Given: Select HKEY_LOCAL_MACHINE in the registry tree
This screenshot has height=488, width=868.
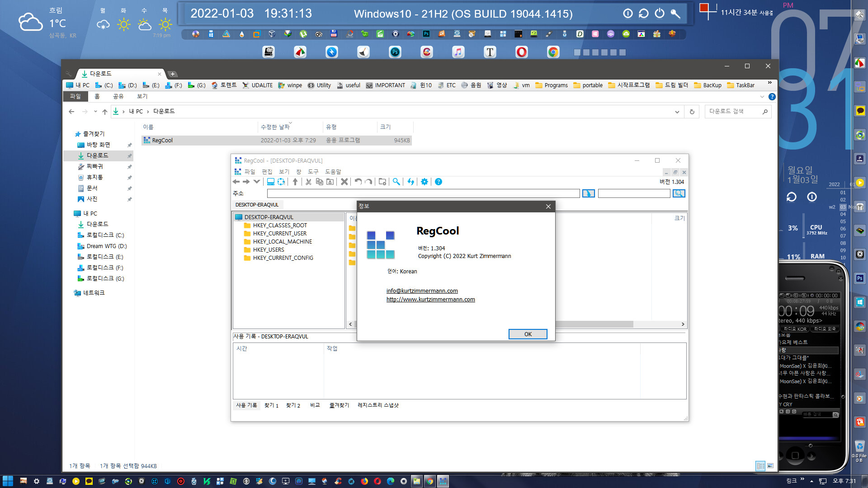Looking at the screenshot, I should point(283,242).
